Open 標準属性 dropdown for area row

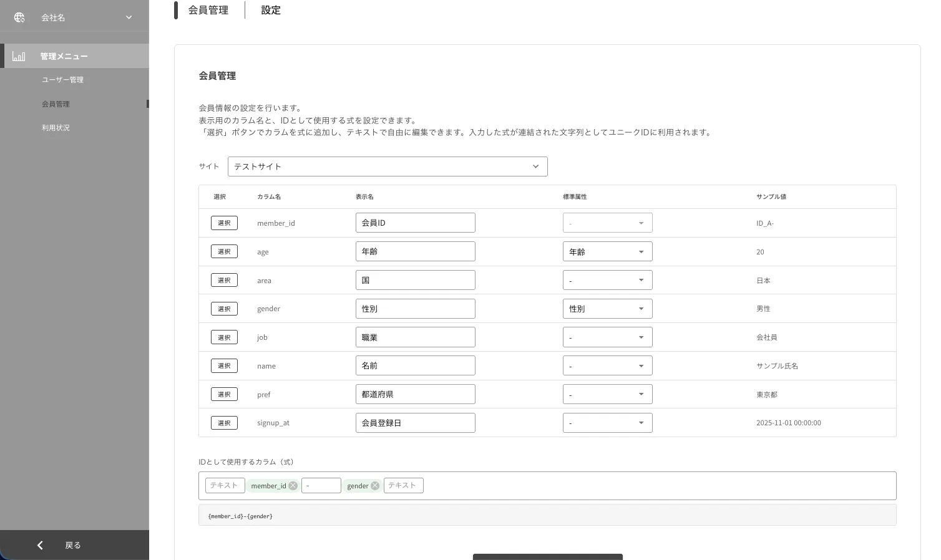[608, 280]
